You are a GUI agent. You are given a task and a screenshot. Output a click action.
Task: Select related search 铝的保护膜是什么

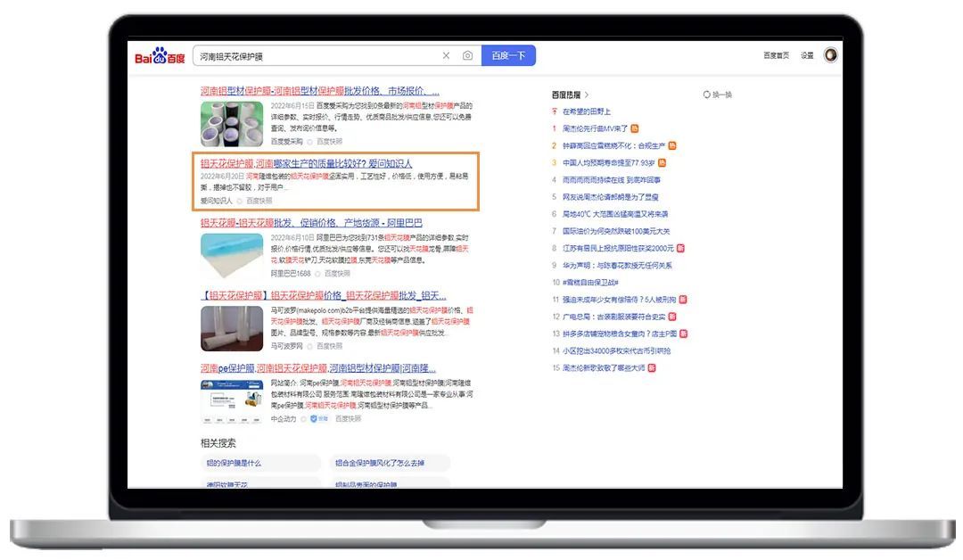tap(235, 464)
